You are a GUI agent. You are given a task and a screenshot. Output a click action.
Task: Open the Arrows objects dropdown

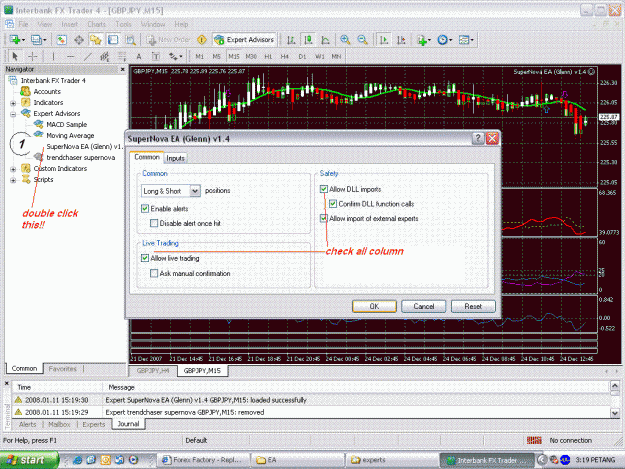click(175, 56)
